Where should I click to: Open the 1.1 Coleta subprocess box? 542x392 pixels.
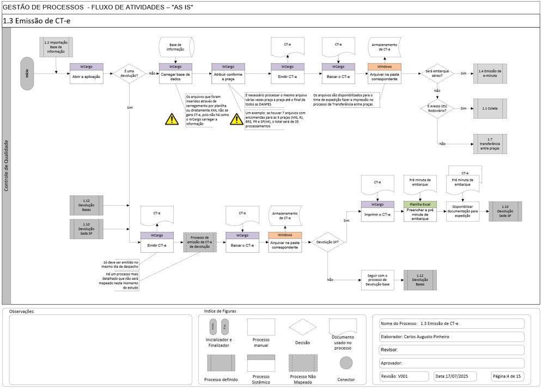tap(490, 108)
